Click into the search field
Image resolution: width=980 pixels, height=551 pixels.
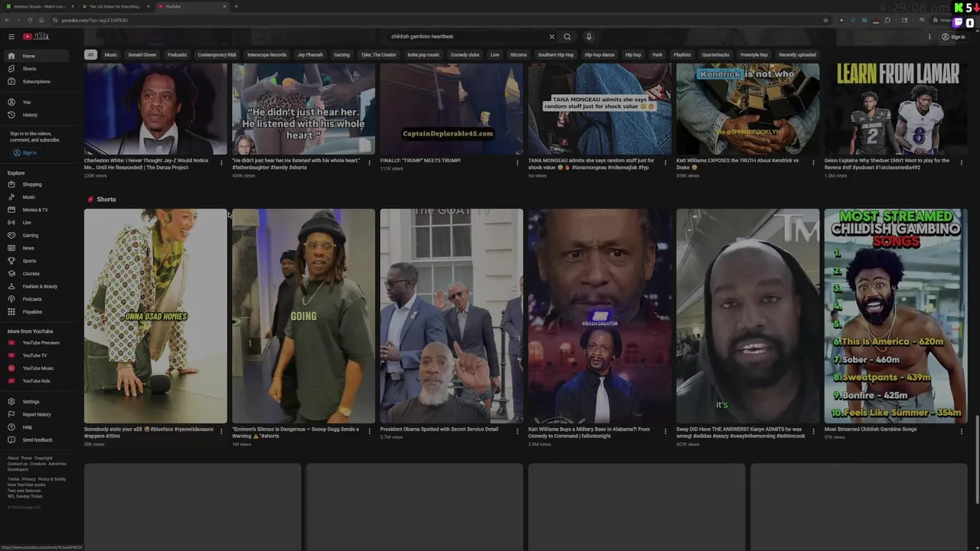(467, 37)
